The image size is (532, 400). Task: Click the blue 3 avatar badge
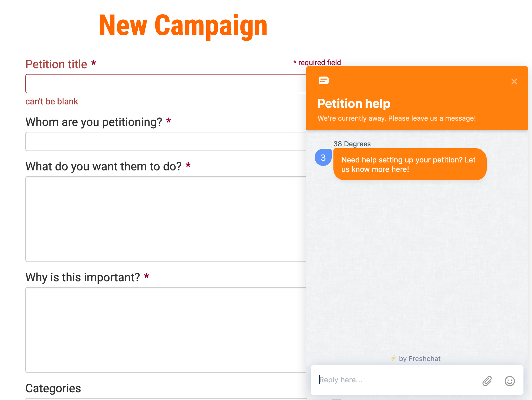(x=323, y=157)
